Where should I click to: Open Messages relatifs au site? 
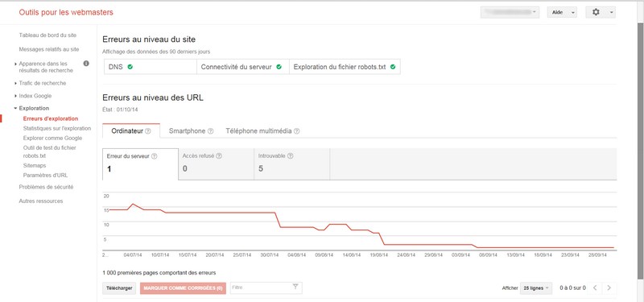pyautogui.click(x=49, y=49)
